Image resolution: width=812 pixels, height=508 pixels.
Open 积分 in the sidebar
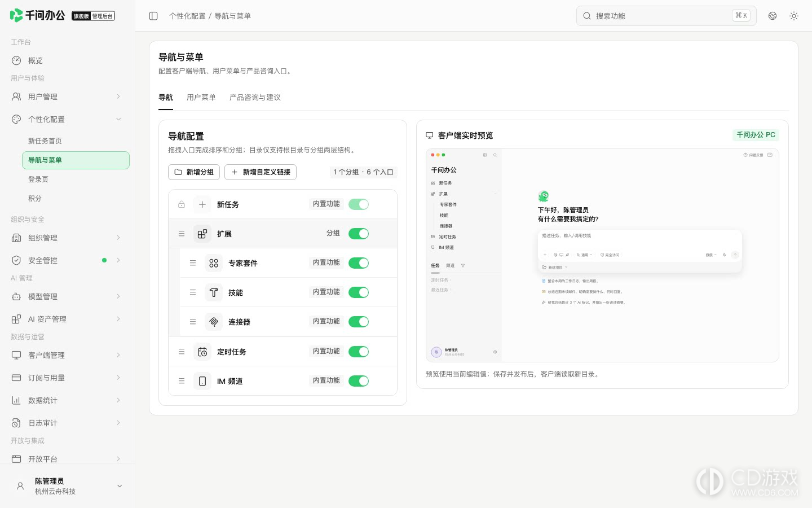pos(76,199)
